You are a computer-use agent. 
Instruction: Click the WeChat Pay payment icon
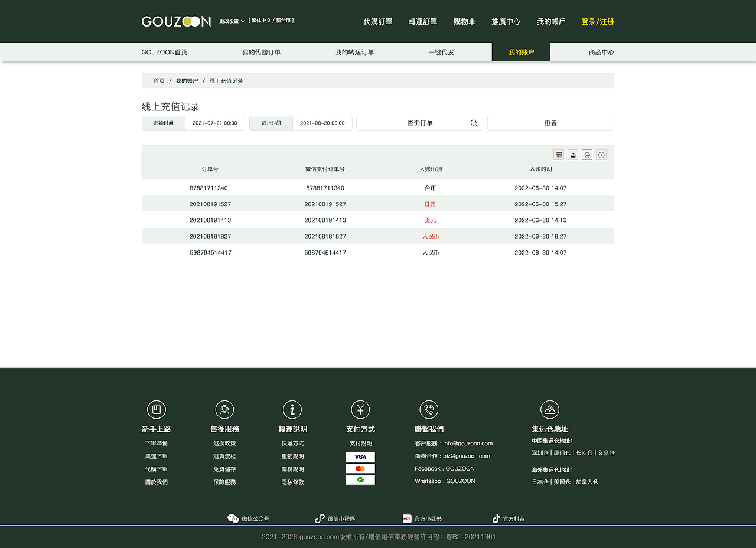(x=360, y=480)
